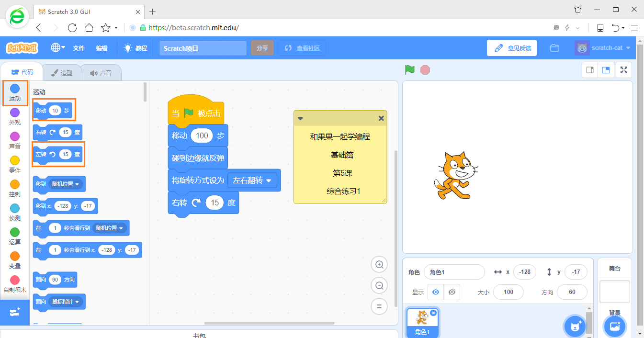644x338 pixels.
Task: Zoom out the workspace
Action: tap(379, 285)
